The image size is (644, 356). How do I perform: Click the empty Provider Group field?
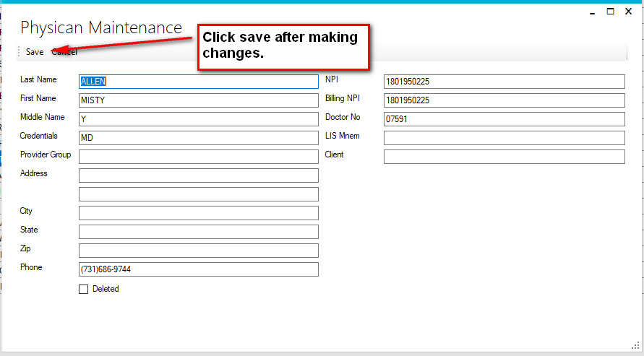(x=198, y=157)
